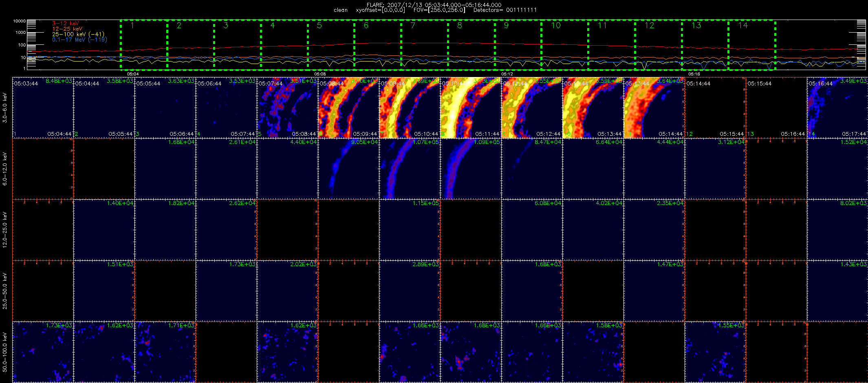Click the 3.63E+03 peak value
The width and height of the screenshot is (868, 383).
point(181,81)
